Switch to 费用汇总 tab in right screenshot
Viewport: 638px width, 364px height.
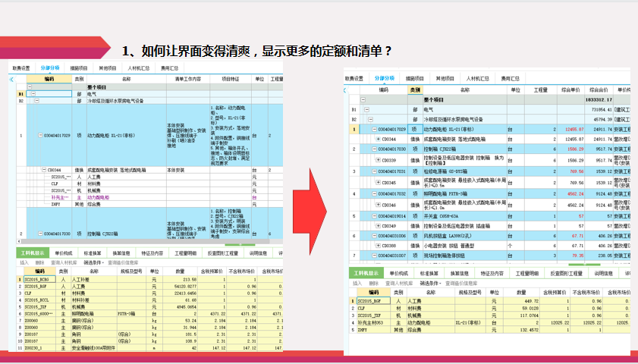point(510,79)
